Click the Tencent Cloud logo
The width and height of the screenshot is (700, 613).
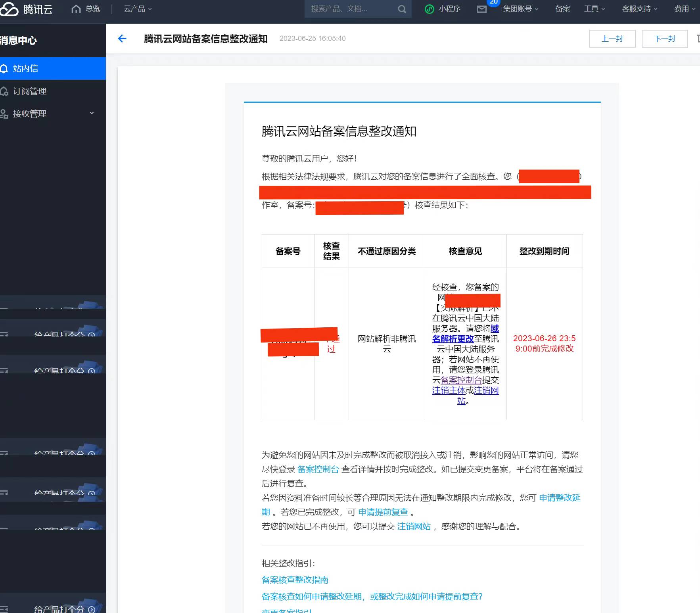pos(26,9)
